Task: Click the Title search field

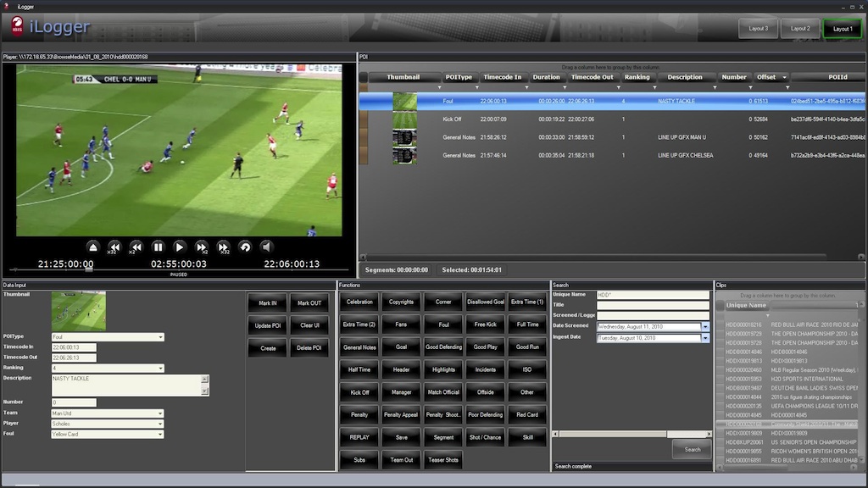Action: 653,305
